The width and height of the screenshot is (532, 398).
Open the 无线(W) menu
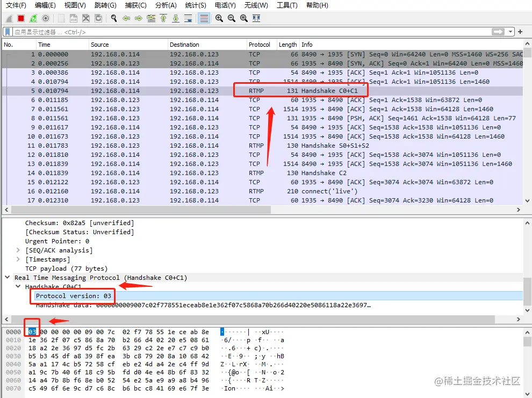(256, 5)
